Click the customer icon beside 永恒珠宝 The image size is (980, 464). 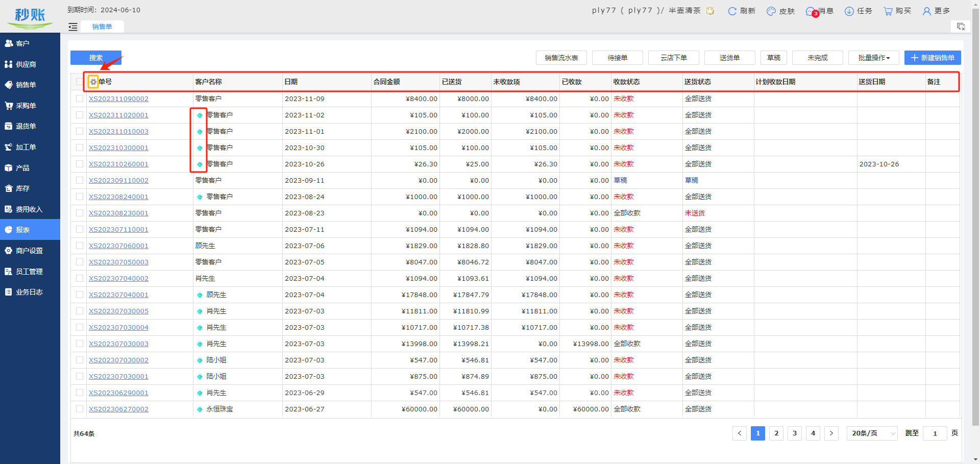200,409
